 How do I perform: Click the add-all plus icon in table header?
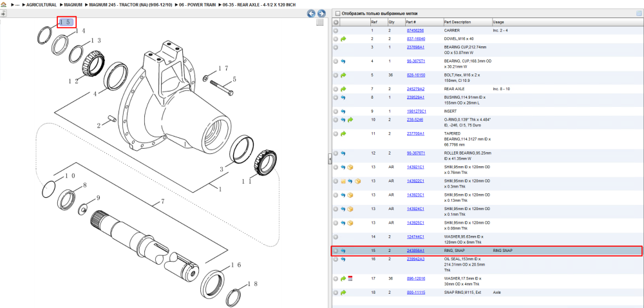point(336,22)
